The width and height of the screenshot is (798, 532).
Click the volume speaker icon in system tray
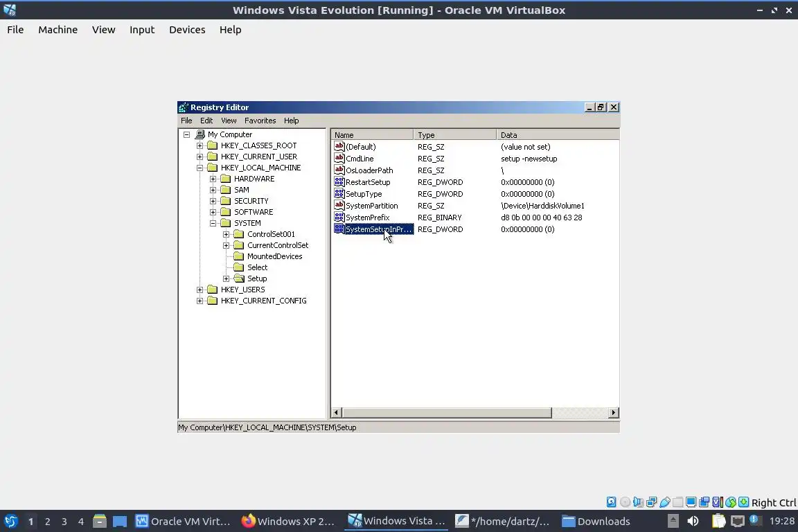click(x=693, y=521)
